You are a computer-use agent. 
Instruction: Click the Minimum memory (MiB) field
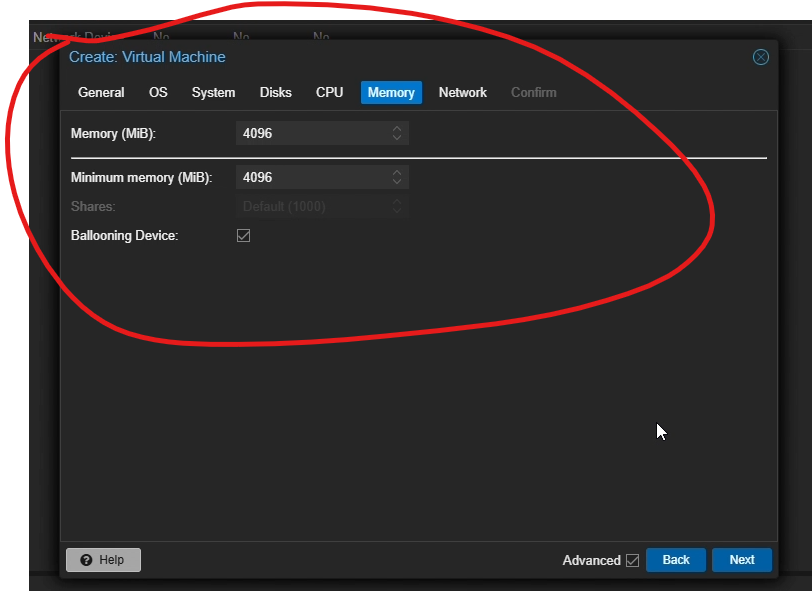point(310,177)
